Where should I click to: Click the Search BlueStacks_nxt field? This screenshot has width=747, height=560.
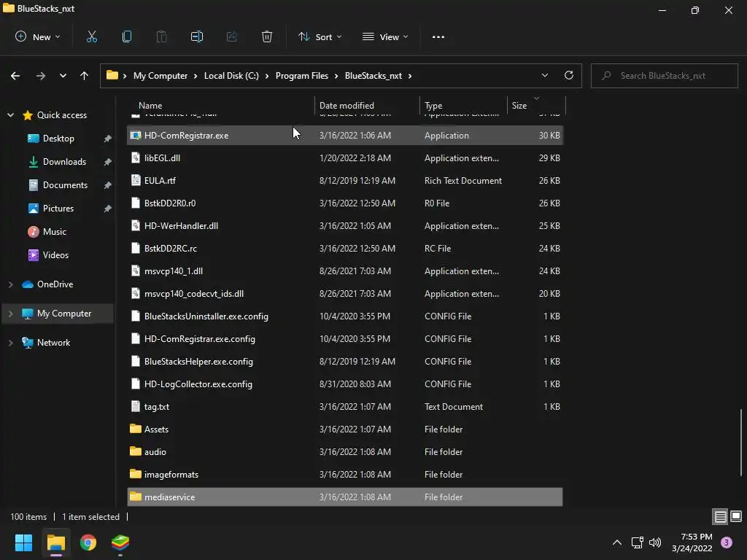[664, 76]
